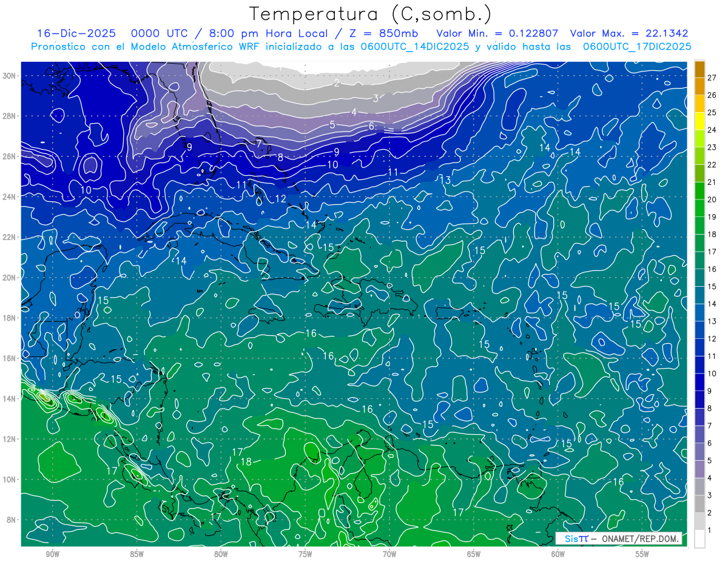Click the contour label '12' on the map
This screenshot has height=562, width=728.
point(280,199)
